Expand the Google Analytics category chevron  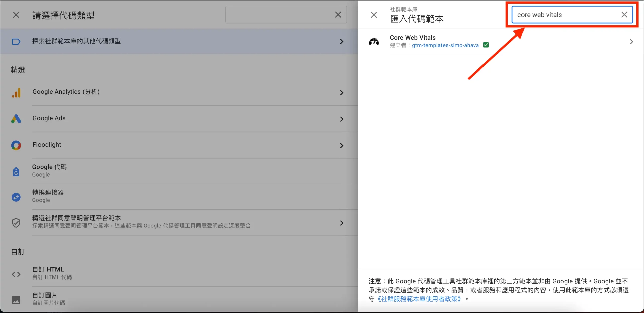coord(342,93)
